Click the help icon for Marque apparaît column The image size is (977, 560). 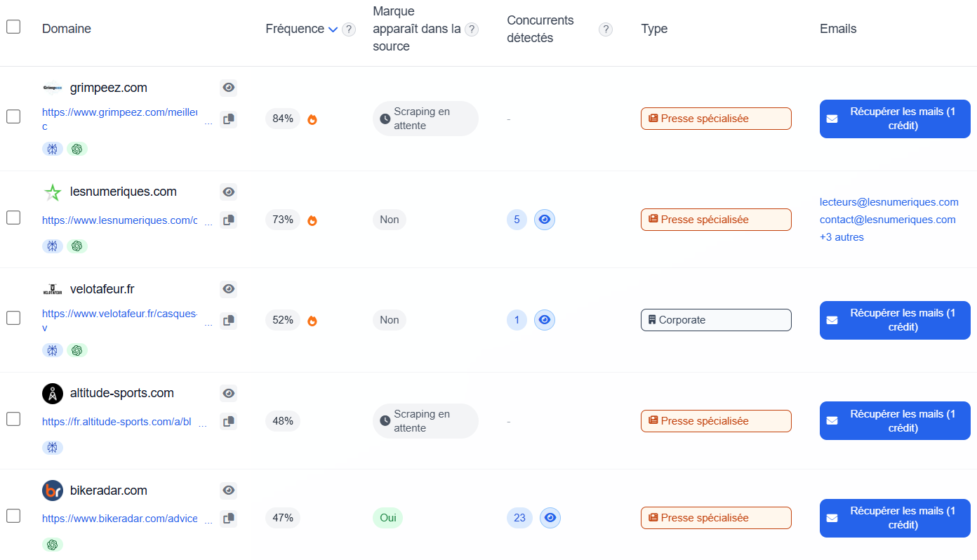[x=472, y=29]
